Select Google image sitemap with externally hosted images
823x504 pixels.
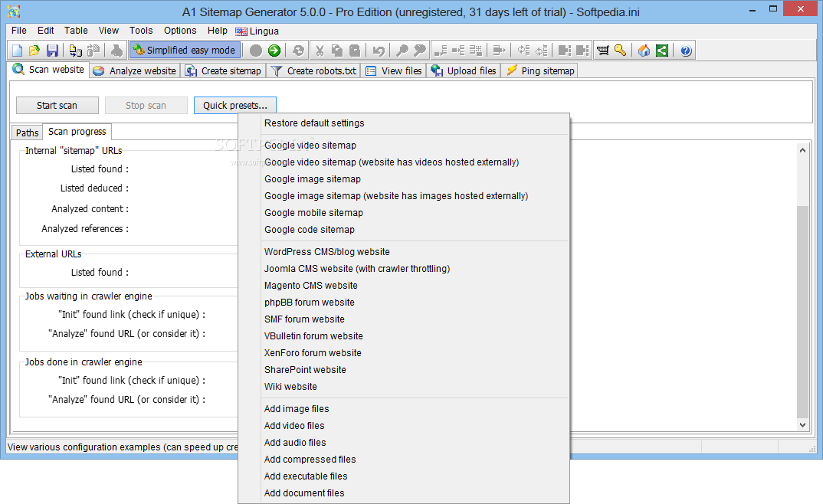click(396, 195)
